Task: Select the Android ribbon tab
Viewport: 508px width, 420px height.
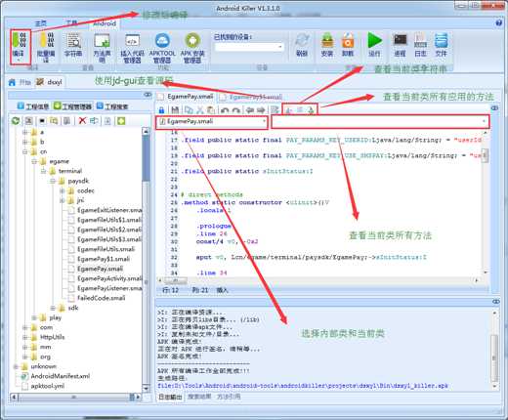Action: click(x=105, y=23)
